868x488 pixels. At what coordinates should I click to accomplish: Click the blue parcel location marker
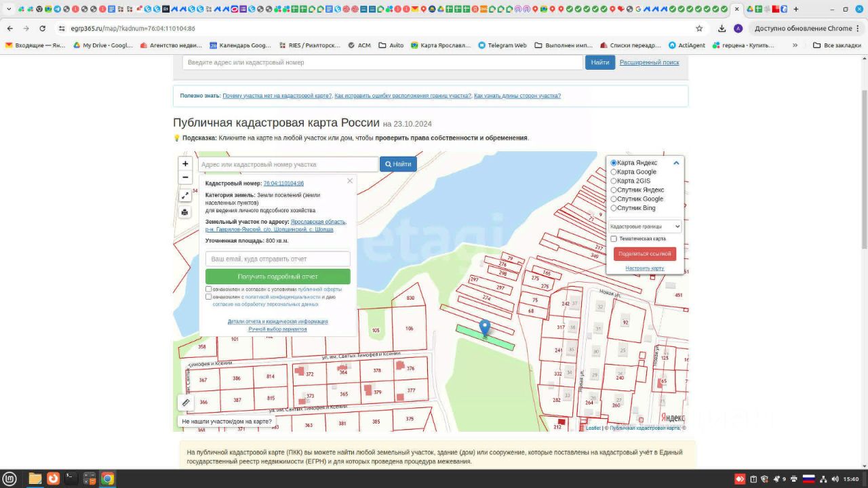click(485, 329)
